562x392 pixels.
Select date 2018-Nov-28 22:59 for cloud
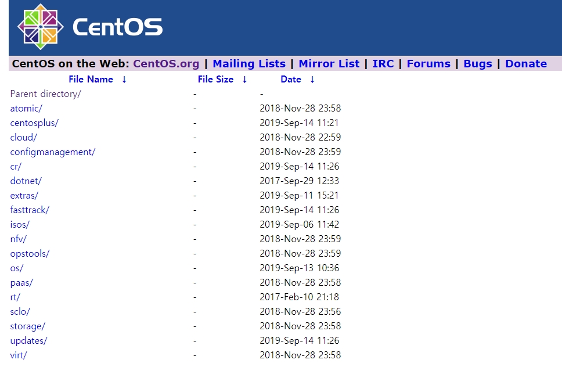tap(300, 138)
